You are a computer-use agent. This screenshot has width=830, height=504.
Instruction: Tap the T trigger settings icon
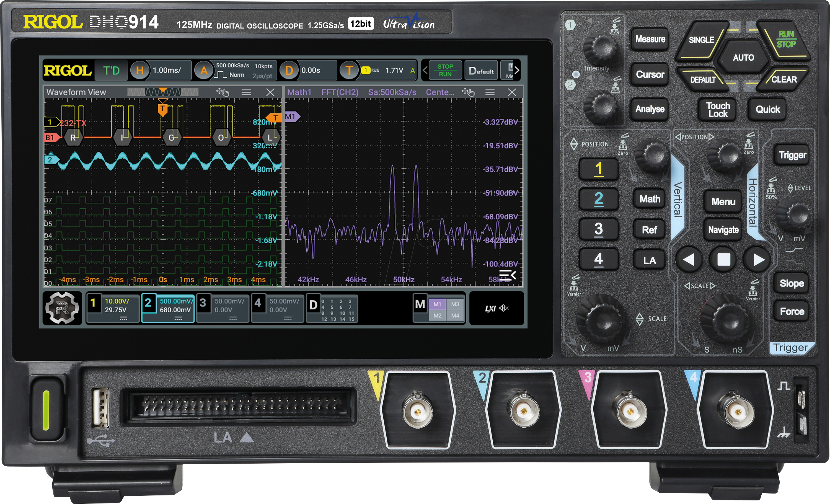pyautogui.click(x=349, y=70)
